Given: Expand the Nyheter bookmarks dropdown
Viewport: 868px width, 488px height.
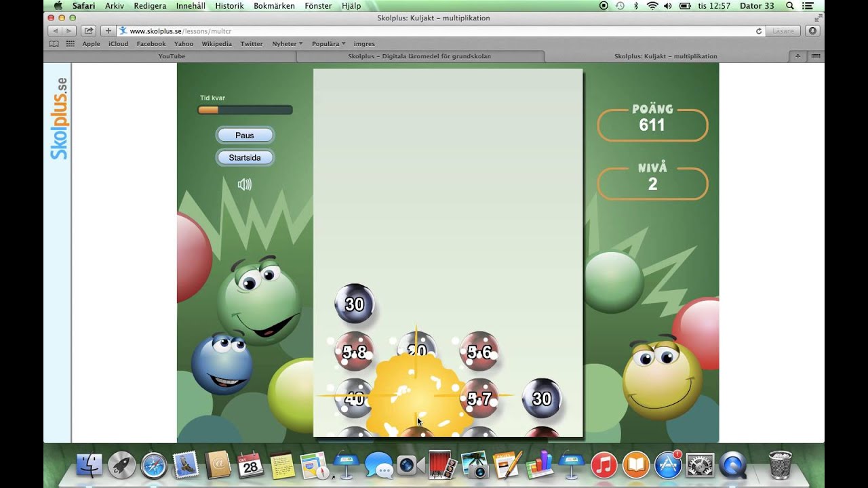Looking at the screenshot, I should coord(288,43).
